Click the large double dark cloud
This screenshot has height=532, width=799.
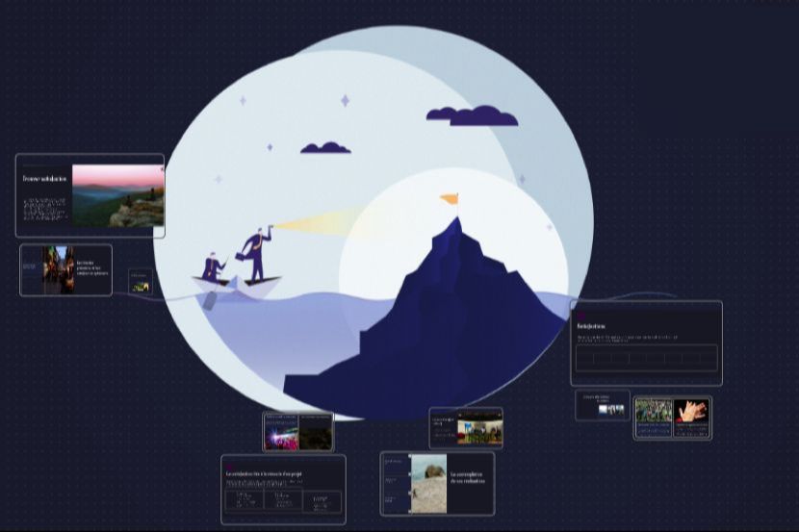[472, 116]
